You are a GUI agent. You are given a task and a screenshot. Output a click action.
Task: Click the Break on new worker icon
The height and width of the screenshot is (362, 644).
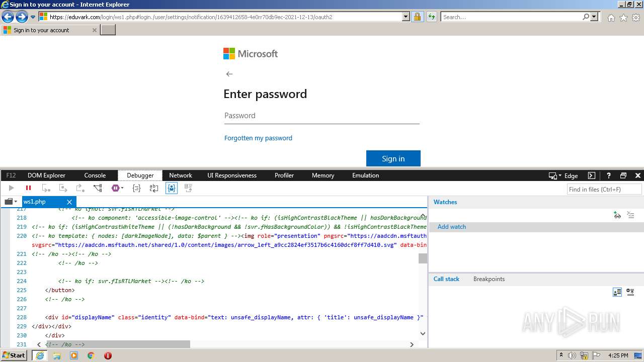[x=98, y=188]
